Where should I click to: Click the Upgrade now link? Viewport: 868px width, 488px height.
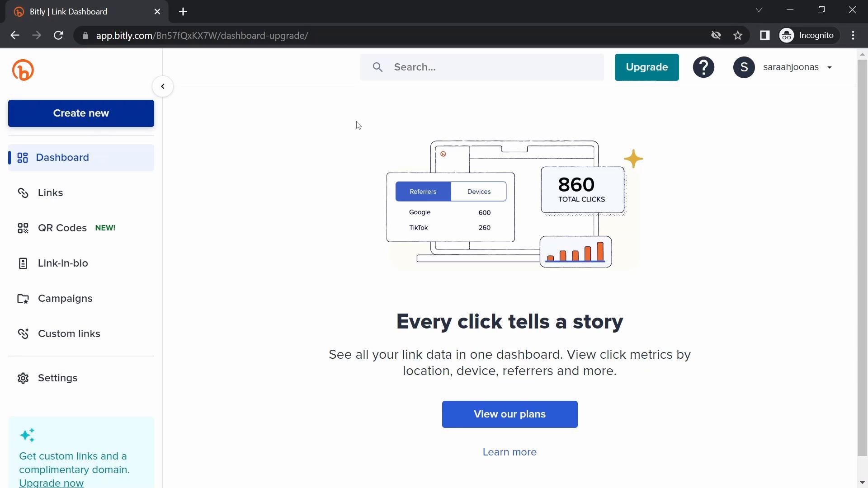51,483
